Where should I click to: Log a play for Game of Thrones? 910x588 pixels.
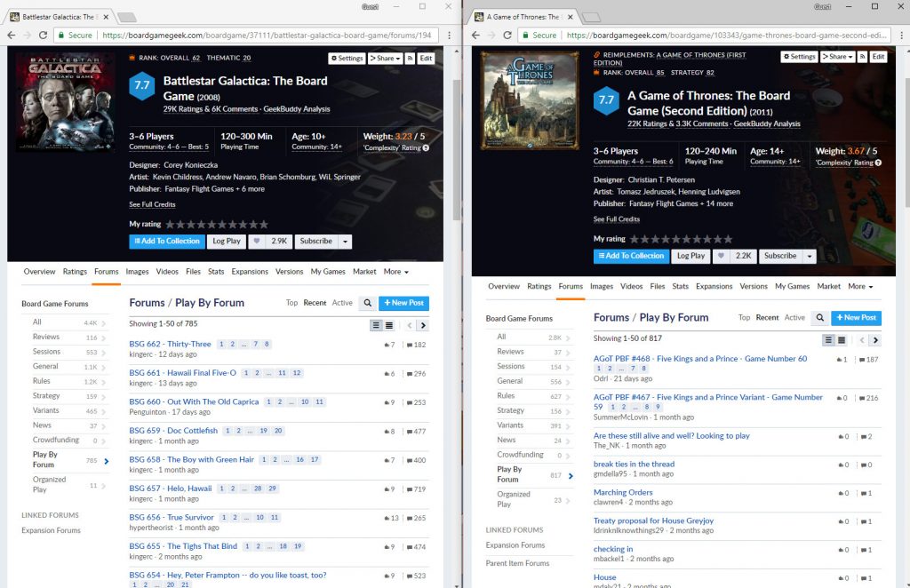tap(690, 256)
